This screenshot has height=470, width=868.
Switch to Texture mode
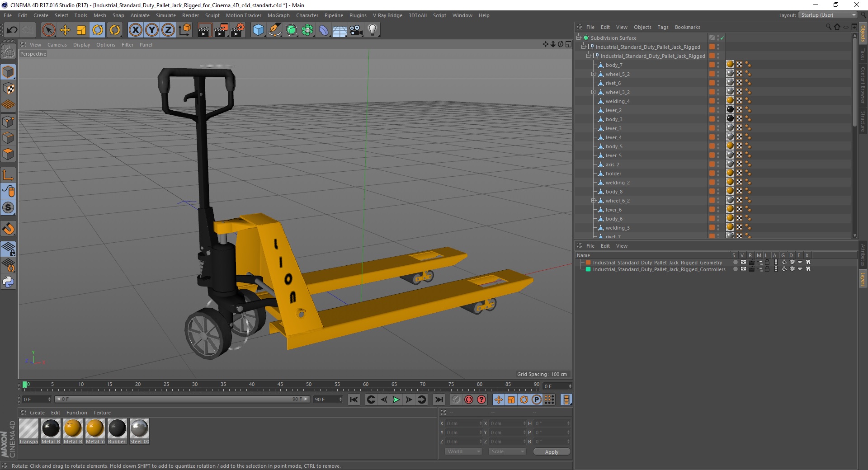click(8, 89)
